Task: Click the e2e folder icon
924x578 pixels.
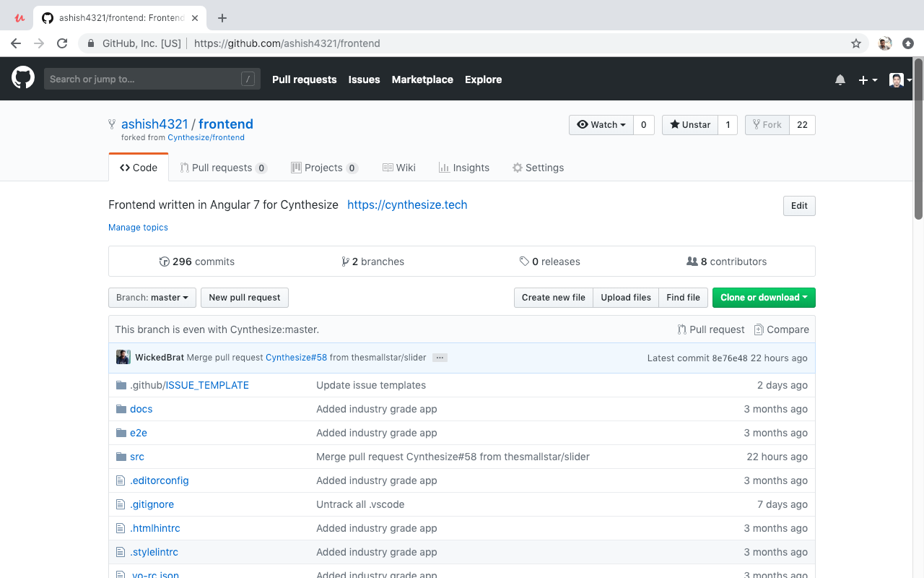Action: click(121, 433)
